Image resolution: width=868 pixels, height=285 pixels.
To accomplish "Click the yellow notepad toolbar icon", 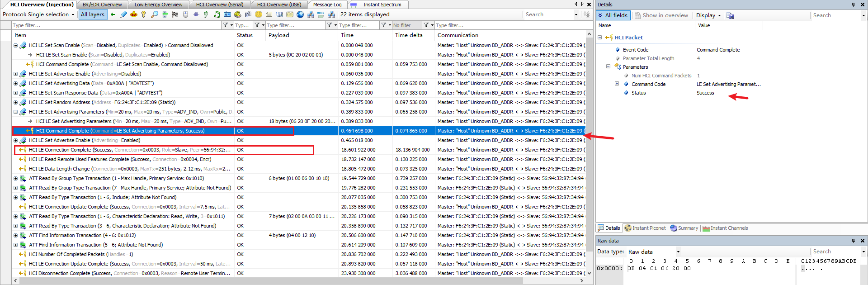I will tap(290, 14).
